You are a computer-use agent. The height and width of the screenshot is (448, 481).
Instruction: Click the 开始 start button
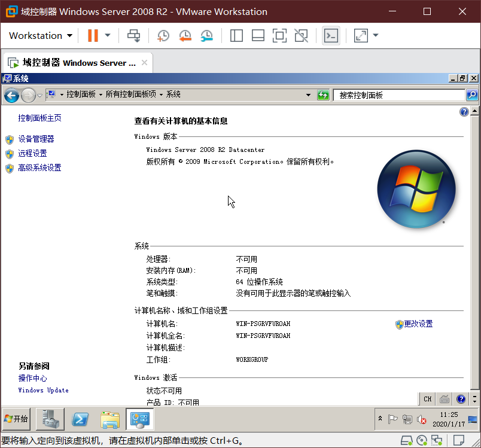coord(16,419)
